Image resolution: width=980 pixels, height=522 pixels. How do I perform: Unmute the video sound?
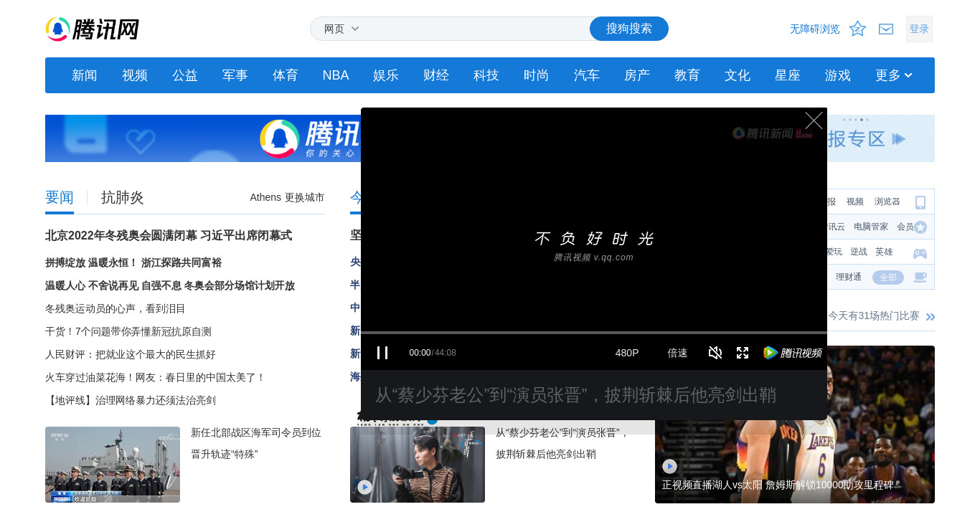pyautogui.click(x=715, y=353)
